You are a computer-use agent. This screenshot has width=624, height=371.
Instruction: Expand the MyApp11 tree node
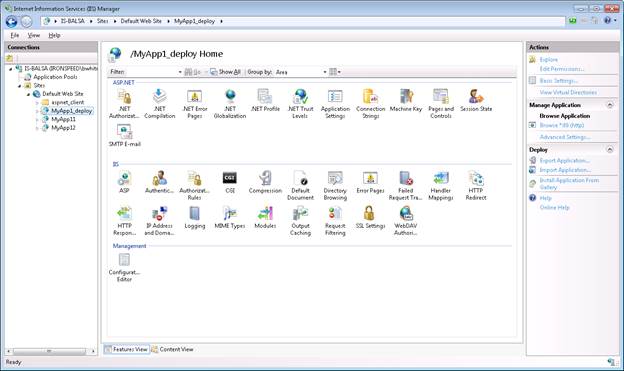pyautogui.click(x=37, y=119)
